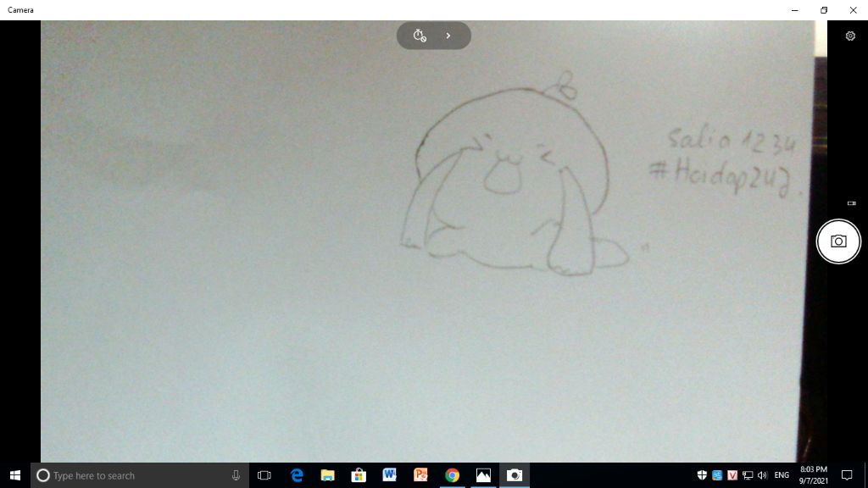Restore down the Camera window
This screenshot has width=868, height=488.
pyautogui.click(x=824, y=10)
